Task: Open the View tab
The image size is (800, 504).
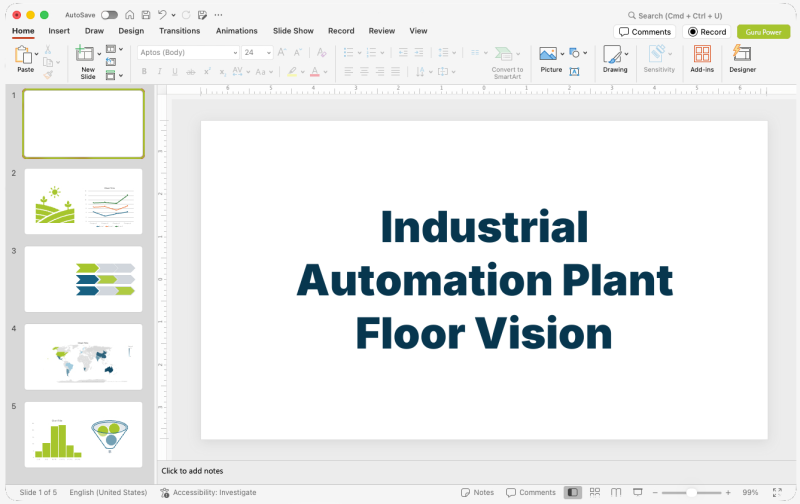Action: coord(418,31)
